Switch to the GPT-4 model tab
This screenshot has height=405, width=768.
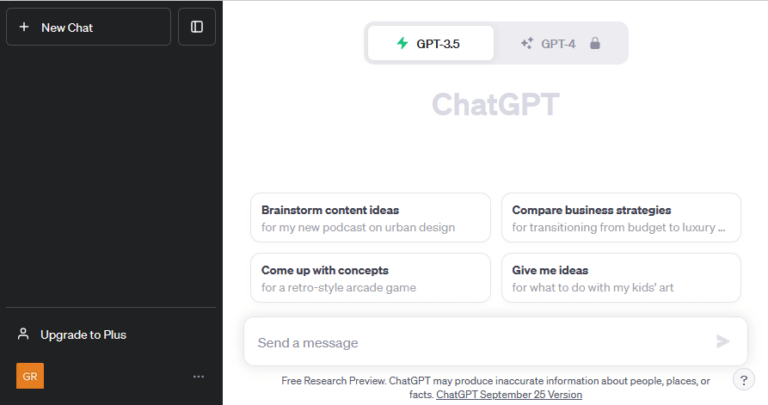pos(560,43)
